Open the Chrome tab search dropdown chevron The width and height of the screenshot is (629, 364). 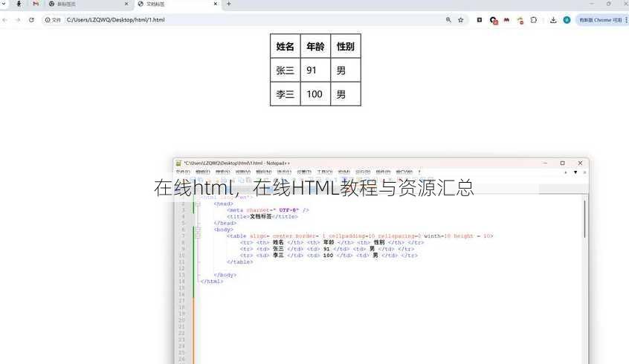(x=4, y=4)
